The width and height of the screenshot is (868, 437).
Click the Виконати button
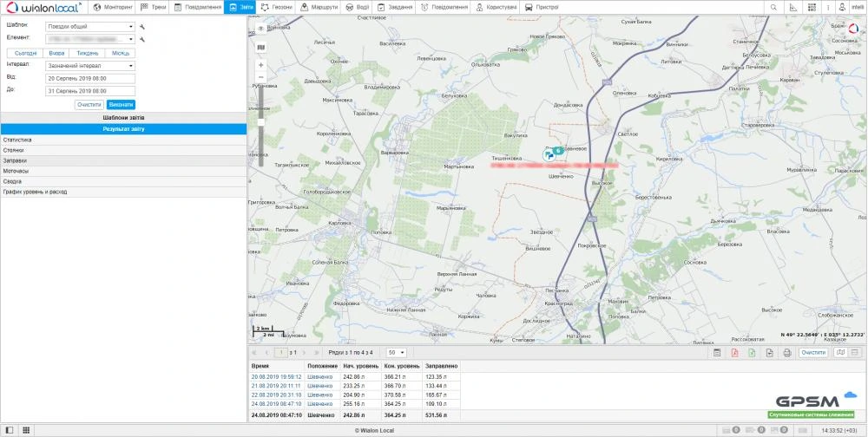pyautogui.click(x=121, y=104)
